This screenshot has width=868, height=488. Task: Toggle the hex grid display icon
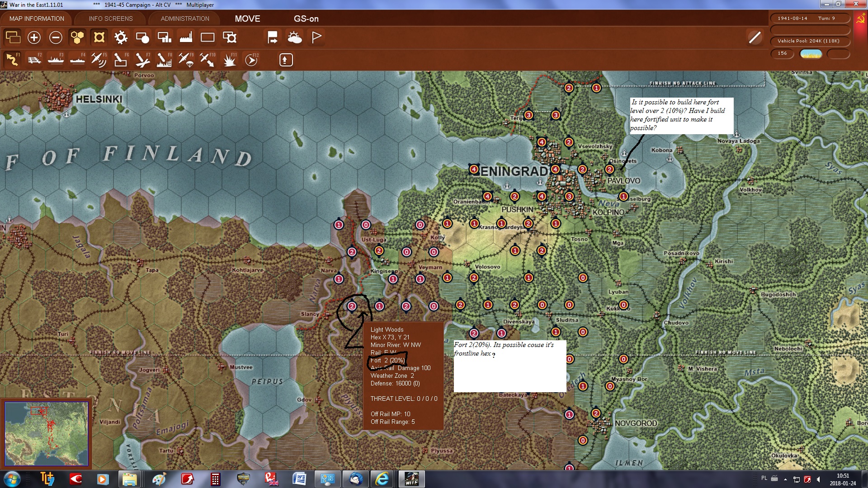coord(77,38)
